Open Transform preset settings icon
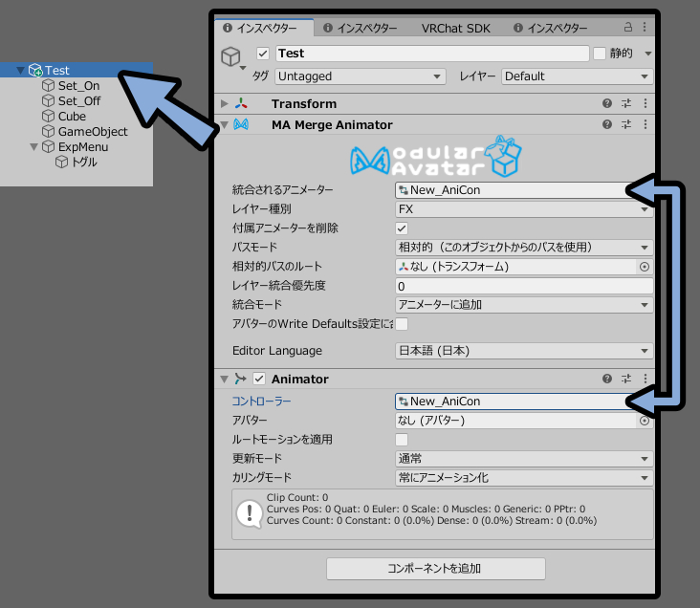The height and width of the screenshot is (608, 700). 626,103
